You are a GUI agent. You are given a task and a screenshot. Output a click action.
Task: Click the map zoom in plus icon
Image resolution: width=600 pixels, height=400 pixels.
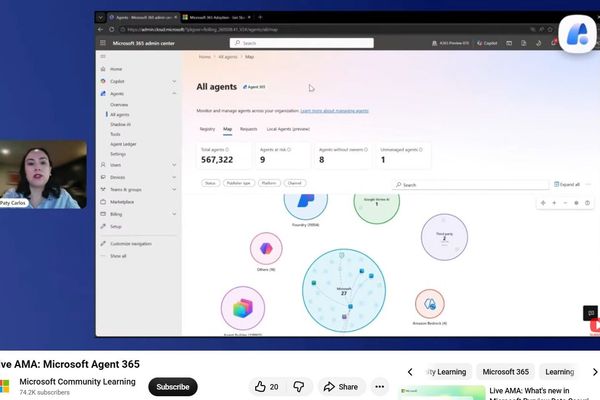pyautogui.click(x=554, y=203)
